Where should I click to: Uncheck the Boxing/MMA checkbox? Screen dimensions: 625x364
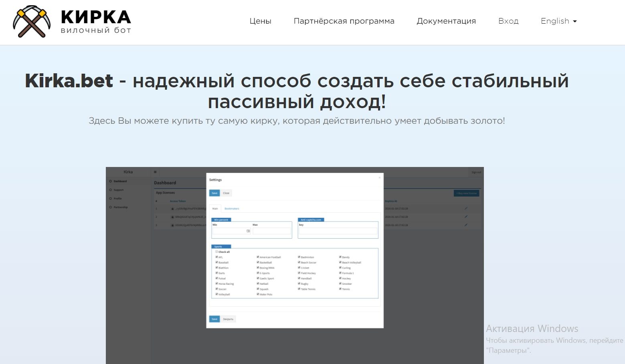pos(258,267)
